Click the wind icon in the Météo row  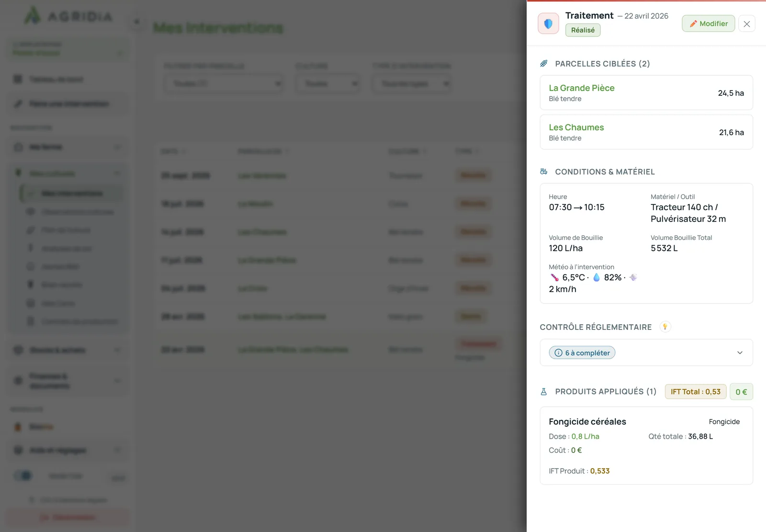click(x=633, y=277)
